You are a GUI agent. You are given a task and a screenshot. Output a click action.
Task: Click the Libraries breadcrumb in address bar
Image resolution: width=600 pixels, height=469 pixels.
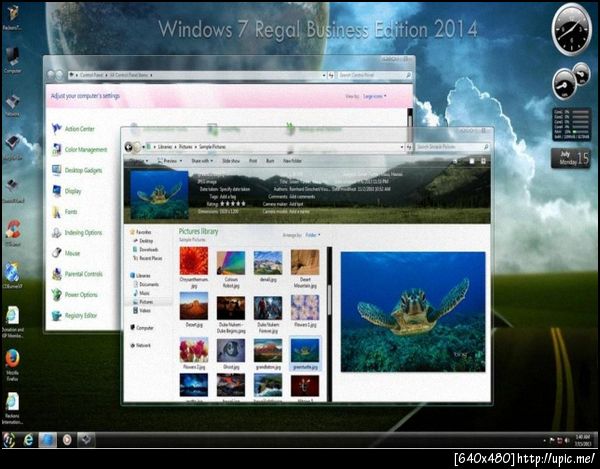(x=165, y=147)
